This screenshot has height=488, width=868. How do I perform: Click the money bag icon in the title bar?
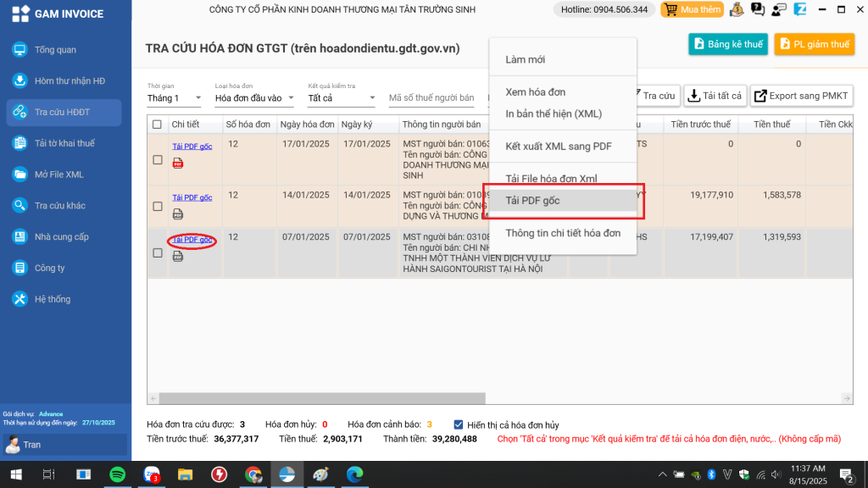tap(736, 10)
